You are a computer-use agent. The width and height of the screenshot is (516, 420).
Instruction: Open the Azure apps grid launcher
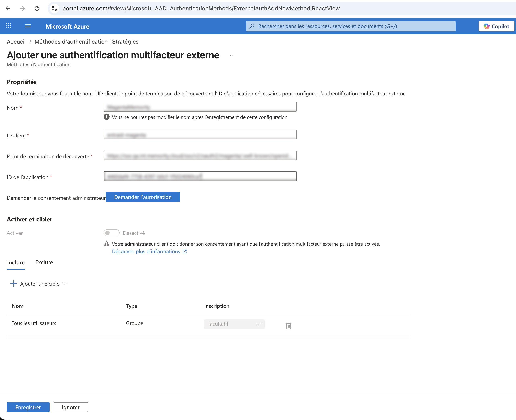tap(8, 26)
